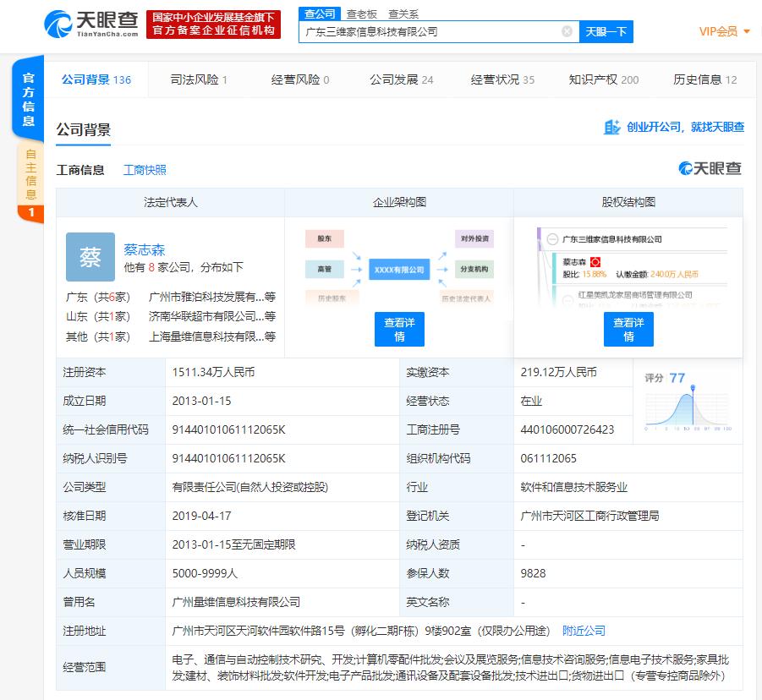762x700 pixels.
Task: Open the 经营风险 tab
Action: coord(300,79)
